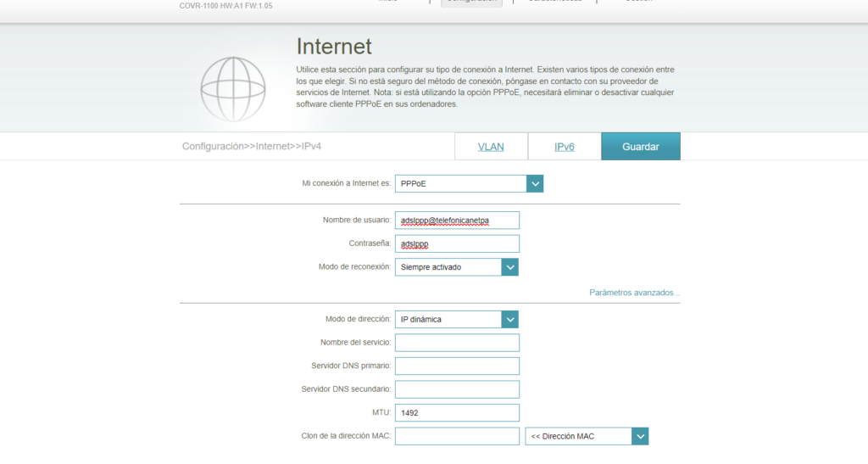Expand the PPPoE connection type dropdown
The width and height of the screenshot is (868, 464).
[x=469, y=184]
